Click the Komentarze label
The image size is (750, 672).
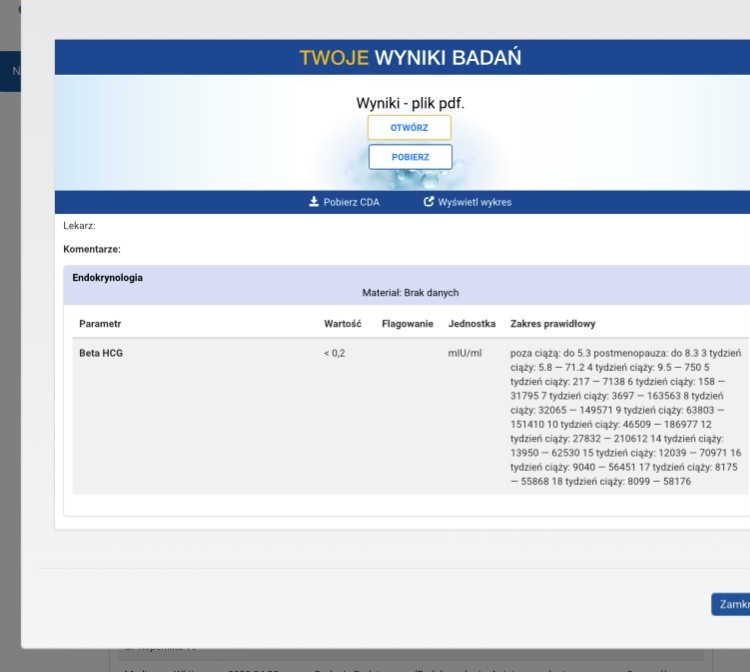(92, 248)
